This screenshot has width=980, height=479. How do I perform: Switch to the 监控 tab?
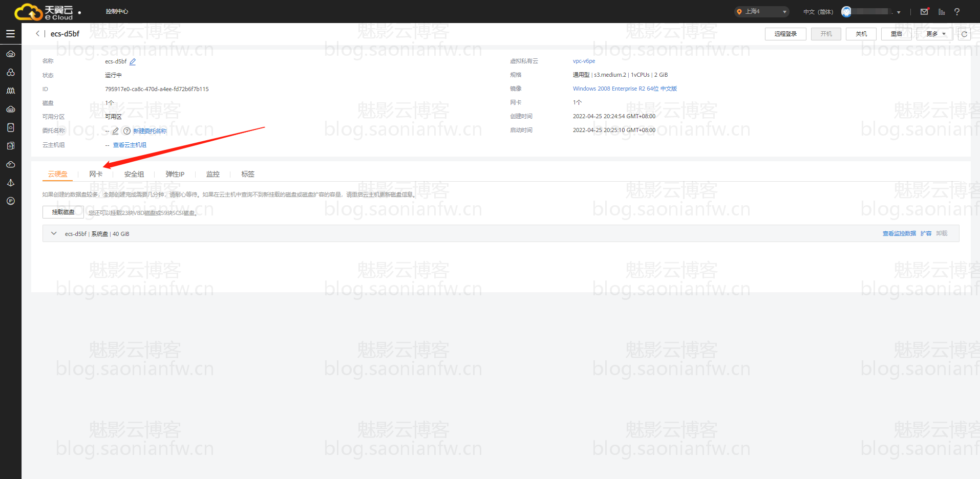[212, 174]
